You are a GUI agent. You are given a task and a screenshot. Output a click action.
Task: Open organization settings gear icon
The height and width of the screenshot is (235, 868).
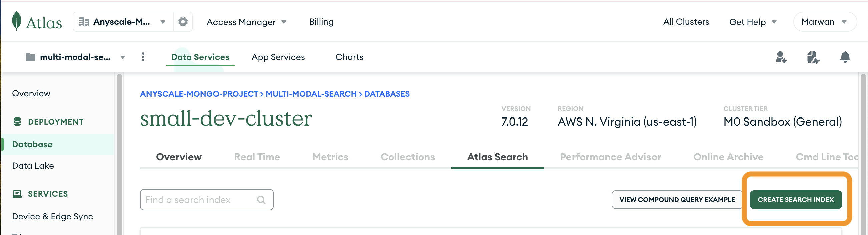pyautogui.click(x=183, y=22)
